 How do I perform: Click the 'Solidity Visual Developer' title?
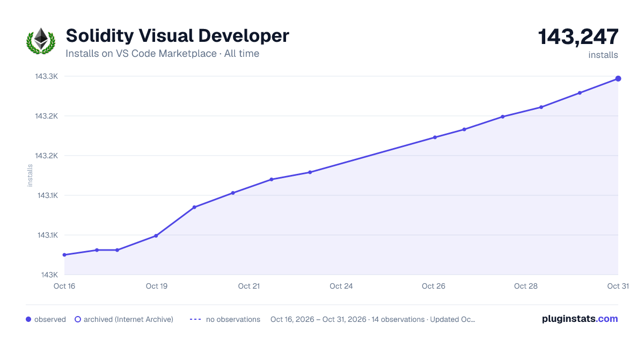(177, 36)
